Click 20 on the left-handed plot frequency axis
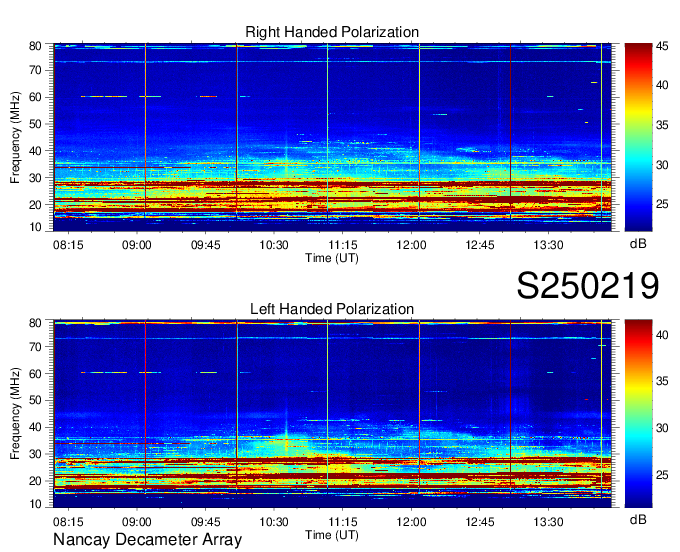Viewport: 680px width, 552px height. pyautogui.click(x=35, y=481)
